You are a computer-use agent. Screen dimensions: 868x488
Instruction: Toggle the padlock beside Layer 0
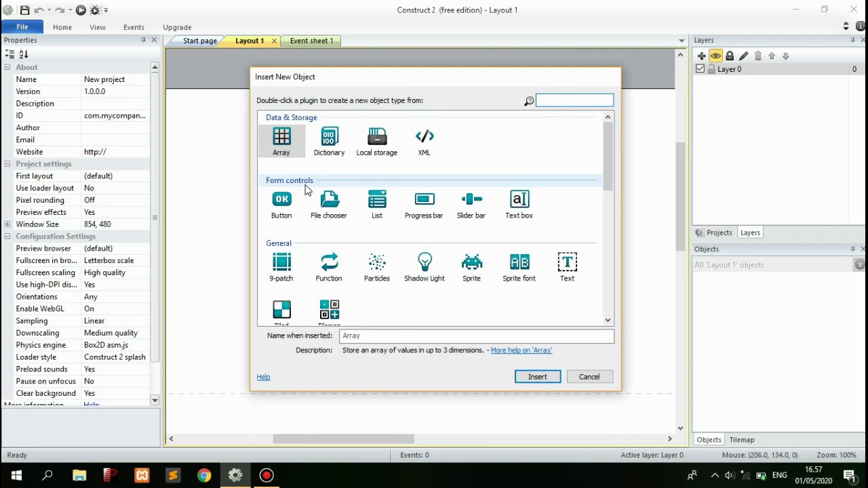[x=711, y=69]
